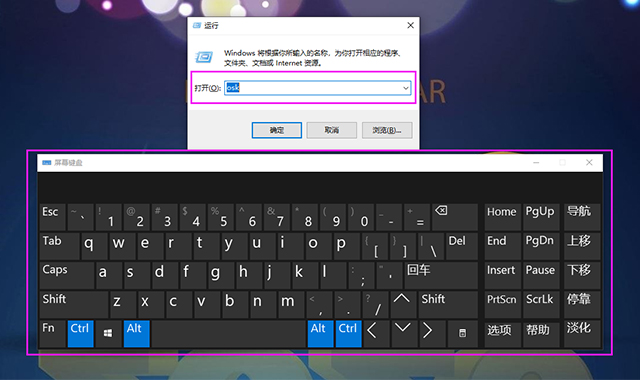Close the 运行 dialog
This screenshot has height=380, width=640.
pyautogui.click(x=410, y=25)
